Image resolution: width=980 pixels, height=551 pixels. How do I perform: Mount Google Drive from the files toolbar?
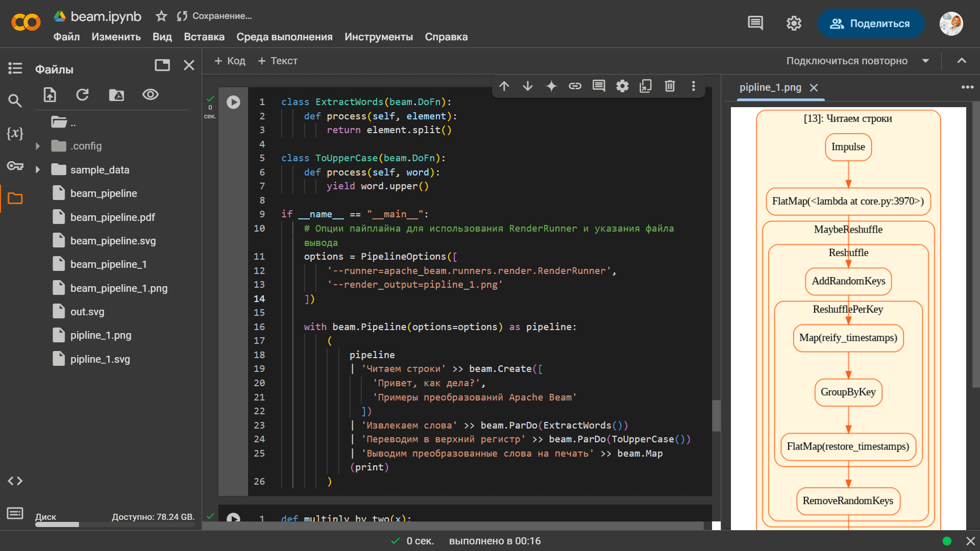116,95
